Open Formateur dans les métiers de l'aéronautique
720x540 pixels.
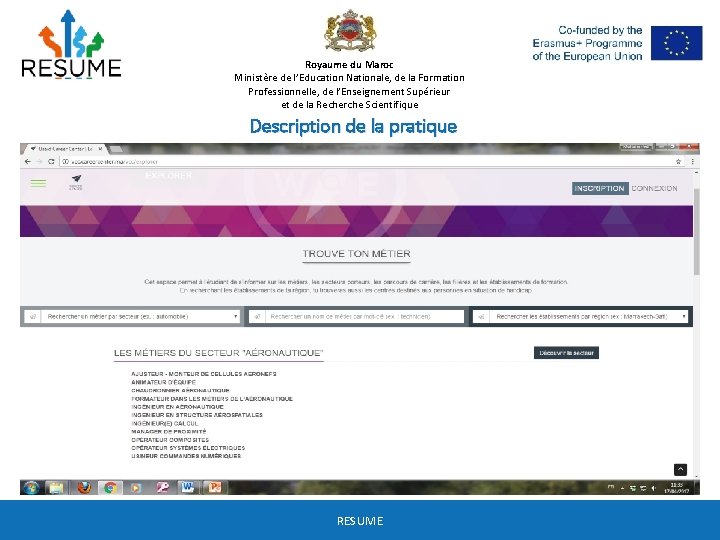212,399
